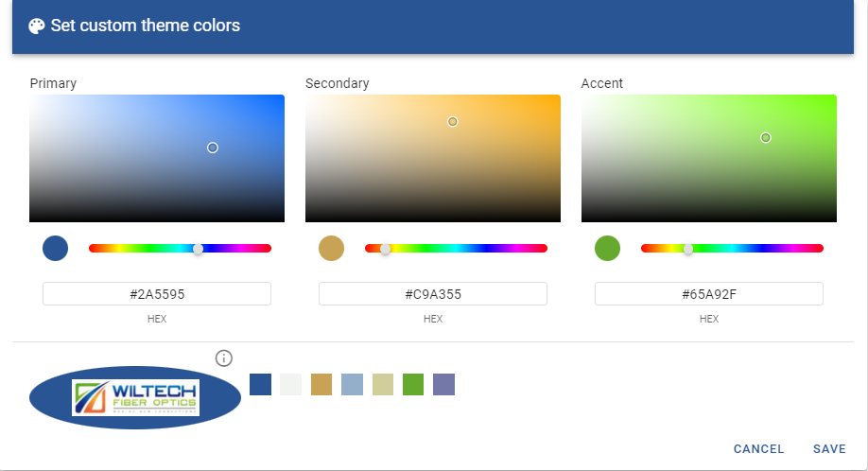Click inside the Secondary orange saturation area

(x=433, y=158)
